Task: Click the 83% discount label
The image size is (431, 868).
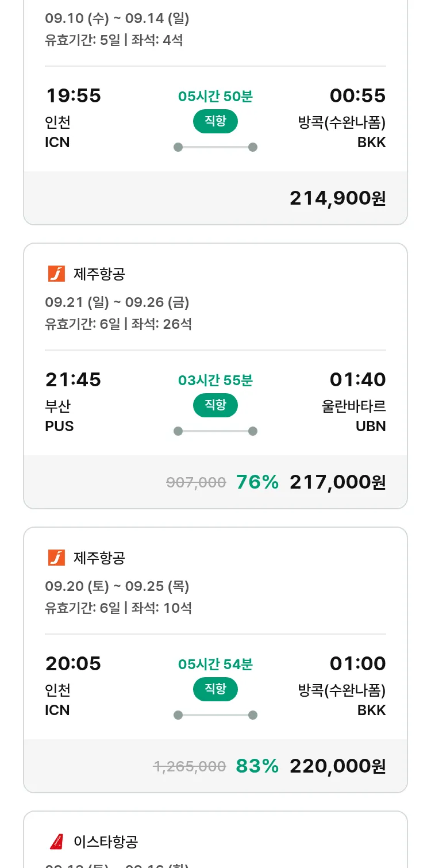Action: [x=257, y=766]
